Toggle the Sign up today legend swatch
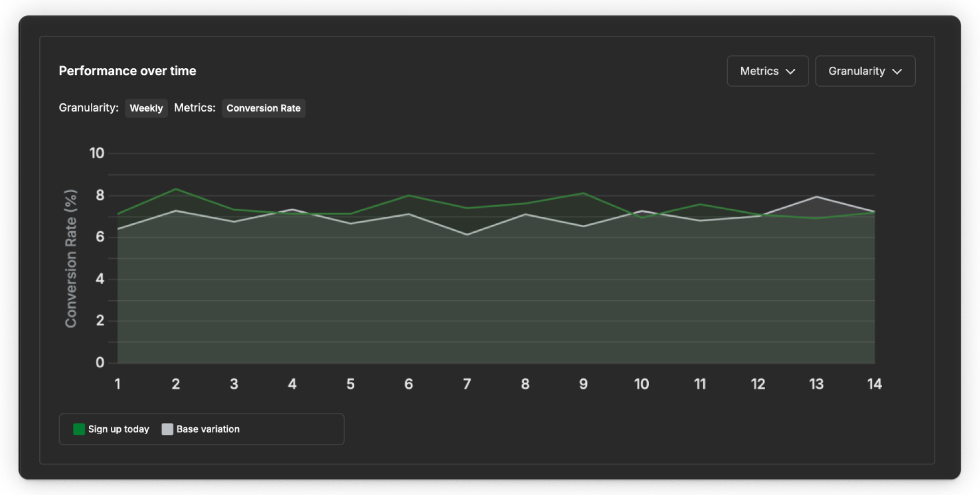Screen dimensions: 980x495 (79, 429)
